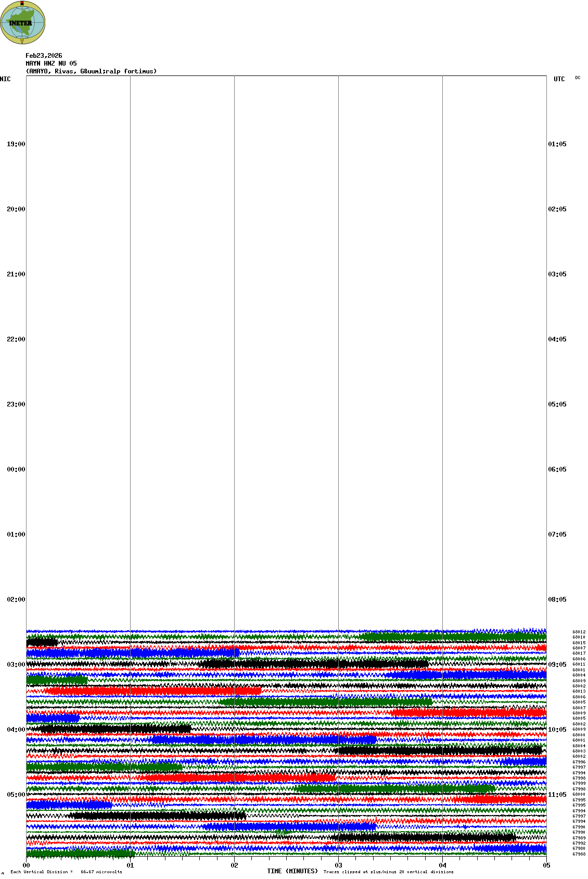Image resolution: width=588 pixels, height=879 pixels.
Task: Select the 01:05 UTC time label
Action: [557, 144]
